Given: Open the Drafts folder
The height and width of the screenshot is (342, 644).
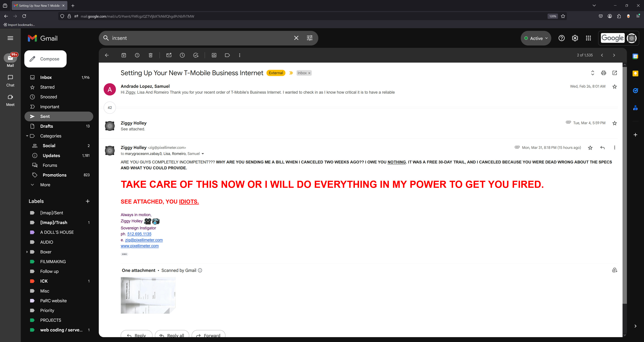Looking at the screenshot, I should 59,126.
